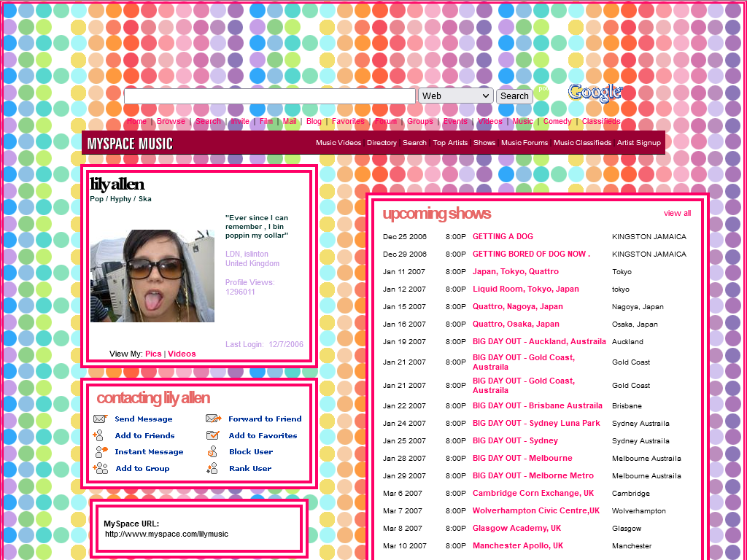Viewport: 747px width, 560px height.
Task: Click the MySpace URL http://www.myspace.com/lilymusic
Action: [167, 534]
